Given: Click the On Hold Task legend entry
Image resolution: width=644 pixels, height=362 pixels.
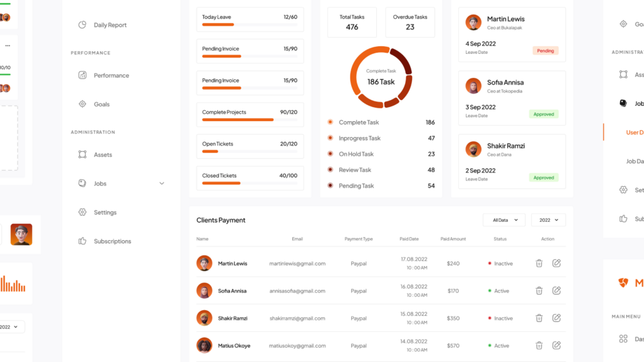Looking at the screenshot, I should click(381, 154).
